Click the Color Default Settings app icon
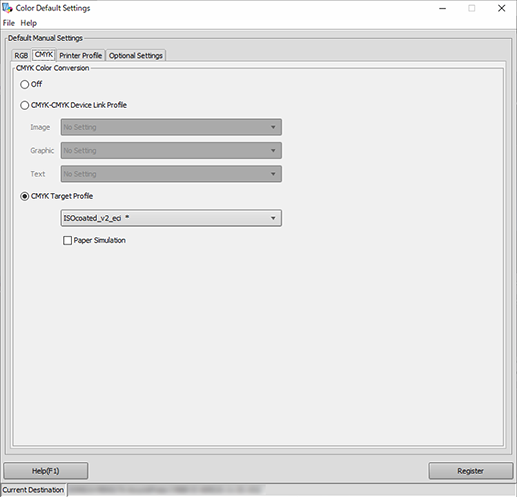This screenshot has height=497, width=517. [x=7, y=8]
